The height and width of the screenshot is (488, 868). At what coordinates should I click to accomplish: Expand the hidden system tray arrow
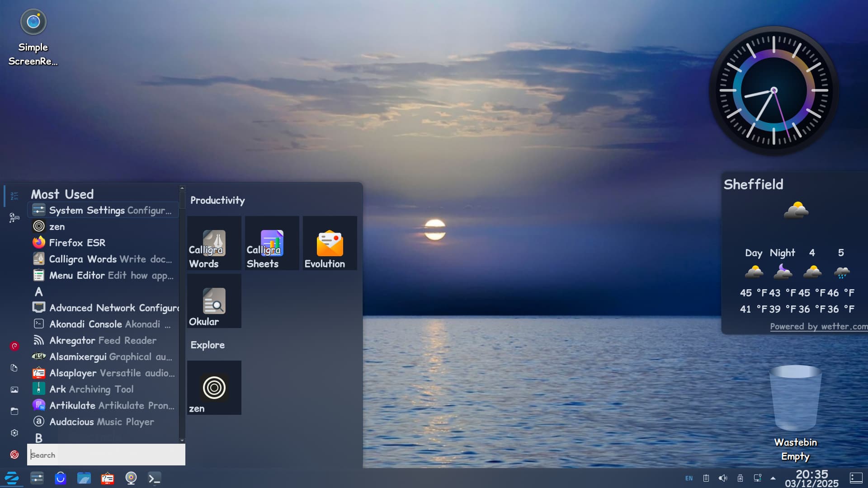(773, 478)
